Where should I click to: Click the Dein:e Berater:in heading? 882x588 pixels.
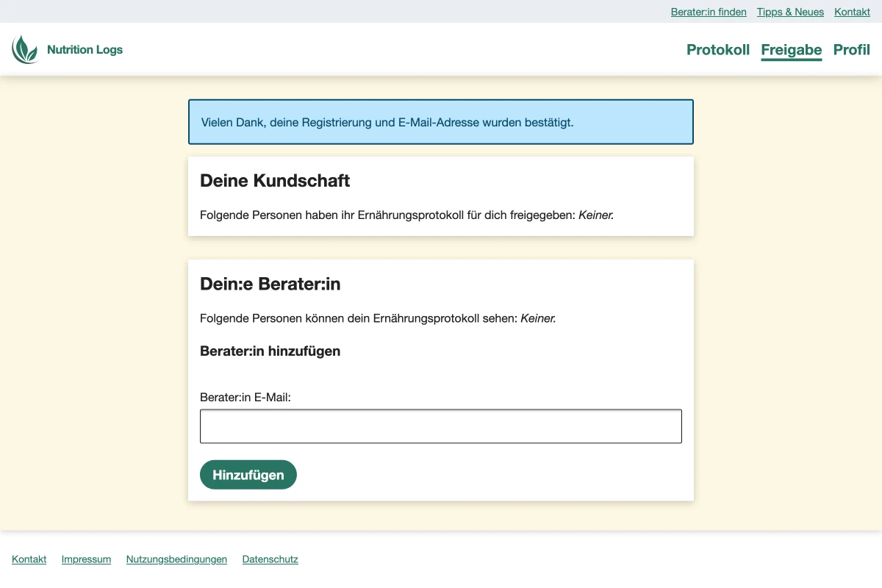[x=270, y=284]
